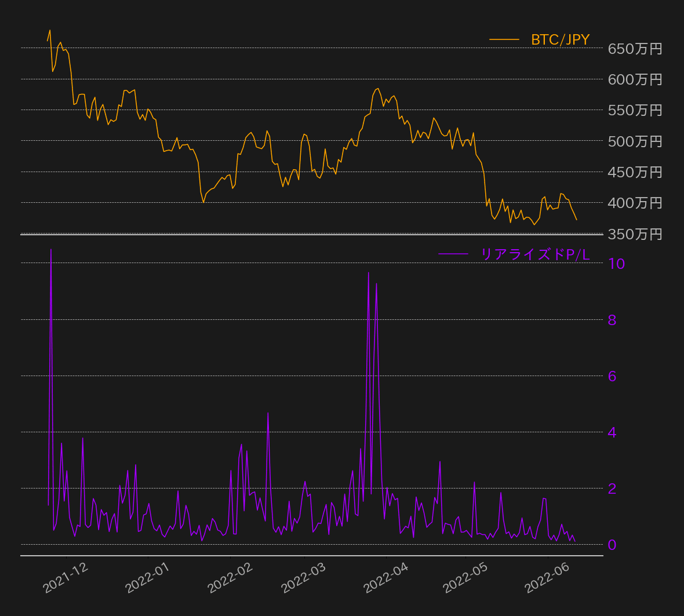Select the 600万円 price axis label
Screen dimensions: 684x616
point(635,79)
